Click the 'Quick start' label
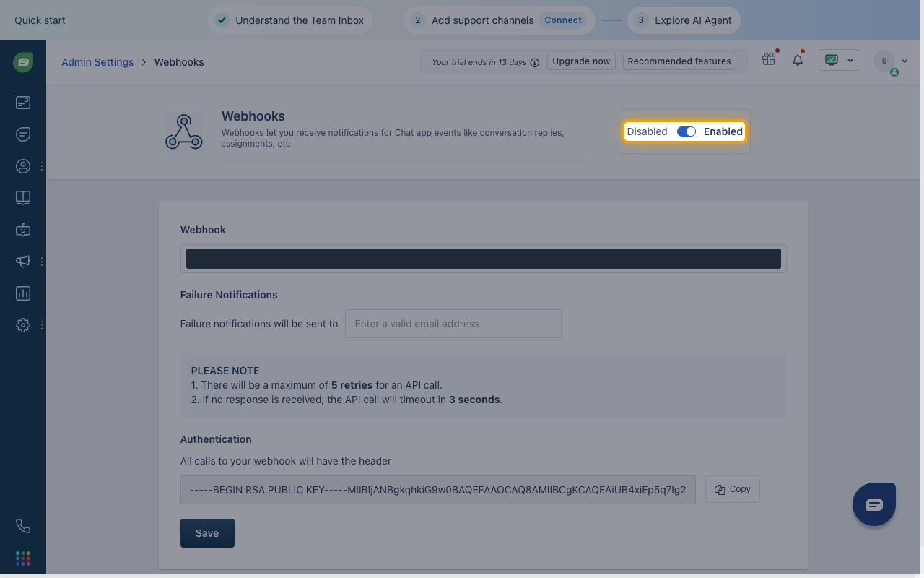The image size is (924, 578). (x=40, y=20)
